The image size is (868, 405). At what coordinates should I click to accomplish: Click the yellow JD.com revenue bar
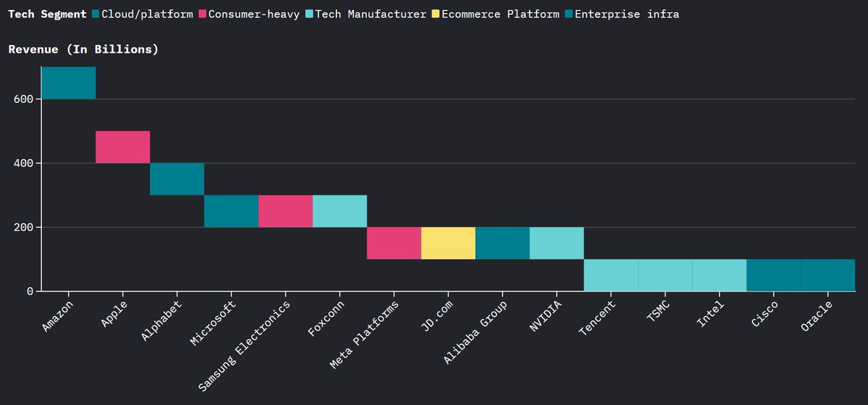click(x=448, y=243)
